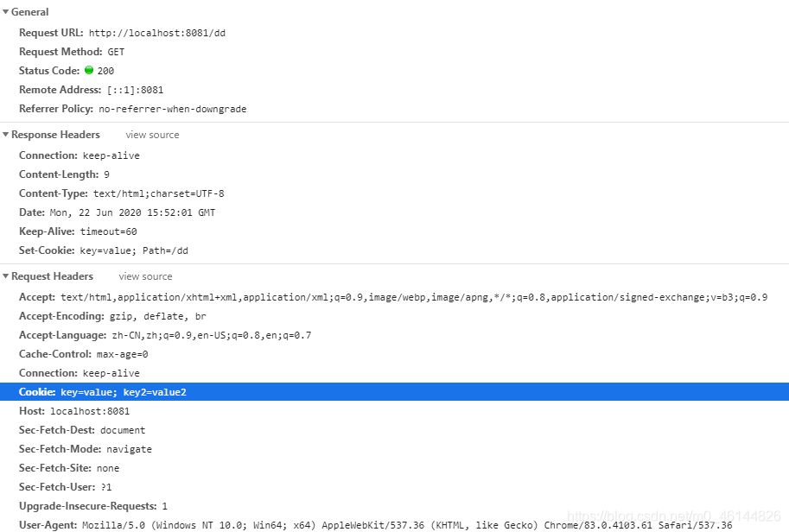This screenshot has width=789, height=532.
Task: Select the Cache-Control max-age=0 row
Action: [394, 354]
